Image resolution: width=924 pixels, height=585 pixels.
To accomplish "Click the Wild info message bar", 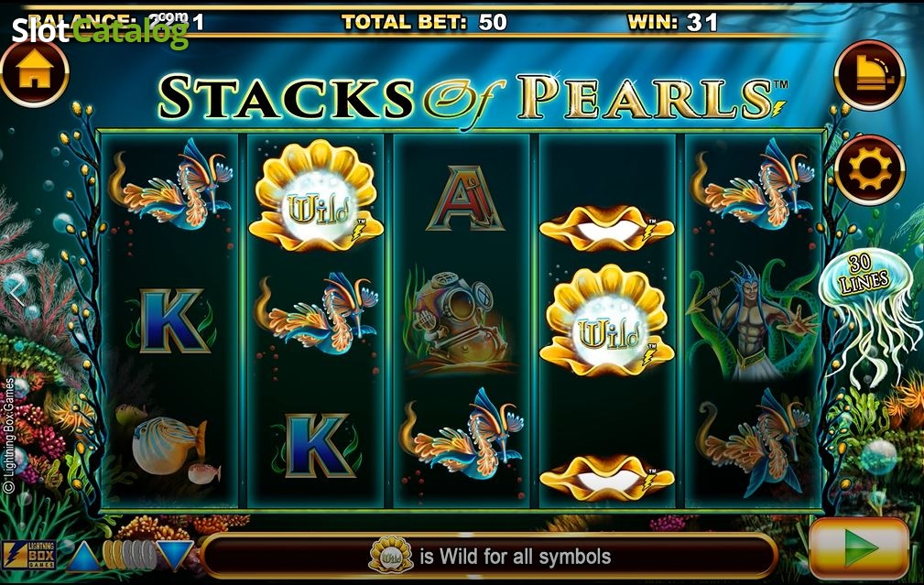I will point(489,556).
